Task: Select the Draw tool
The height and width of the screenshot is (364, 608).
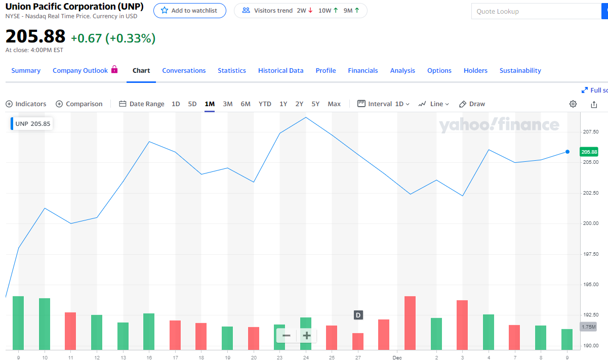Action: (472, 104)
